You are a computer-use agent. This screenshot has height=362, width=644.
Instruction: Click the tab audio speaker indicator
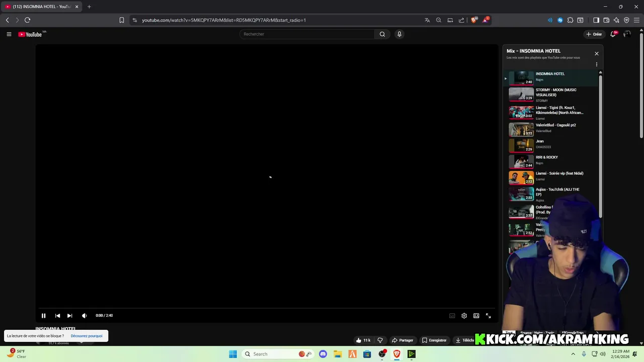click(550, 20)
